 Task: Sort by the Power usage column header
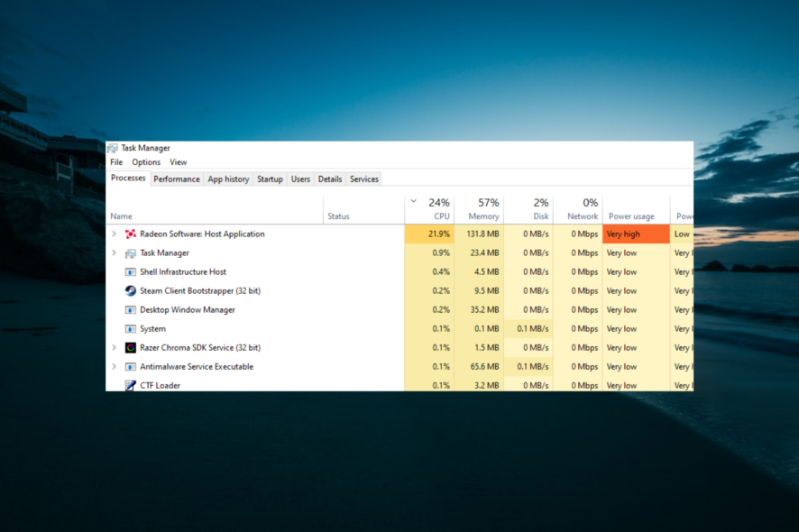point(637,210)
